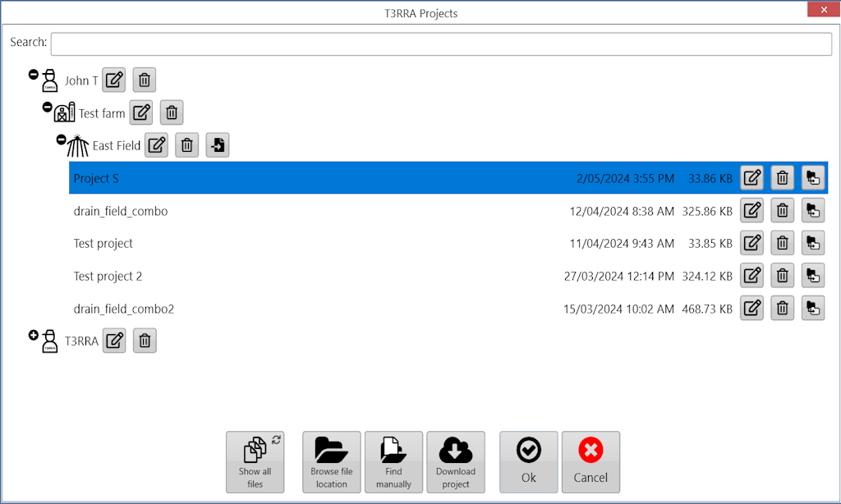Edit the Project S entry
Screen dimensions: 841x504
tap(752, 177)
